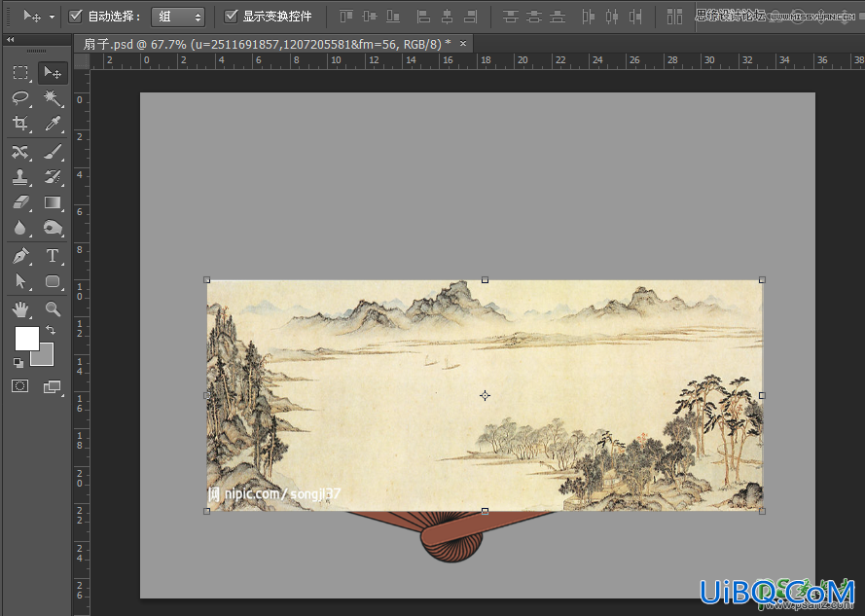Click the ruler origin corner box
This screenshot has width=865, height=616.
(x=82, y=61)
